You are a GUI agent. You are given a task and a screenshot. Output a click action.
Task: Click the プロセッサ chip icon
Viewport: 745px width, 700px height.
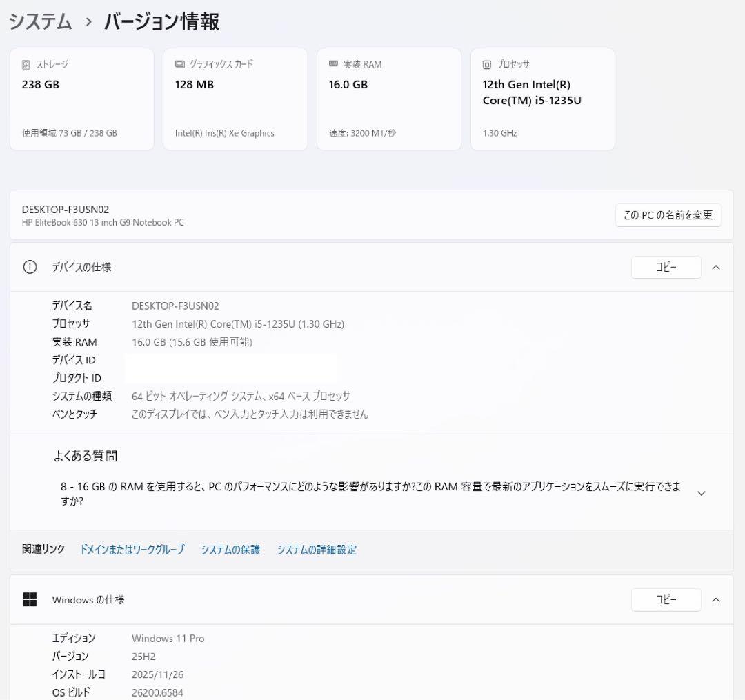487,63
